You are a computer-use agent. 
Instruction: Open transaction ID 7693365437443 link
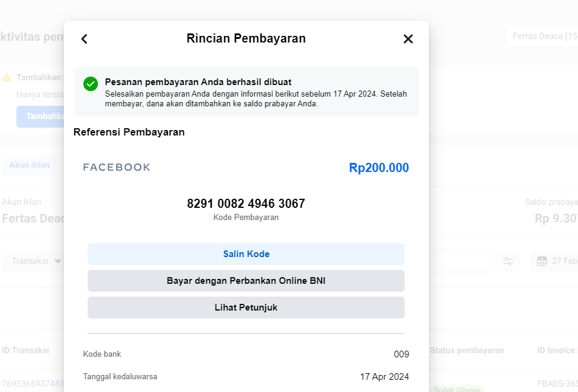click(x=32, y=383)
